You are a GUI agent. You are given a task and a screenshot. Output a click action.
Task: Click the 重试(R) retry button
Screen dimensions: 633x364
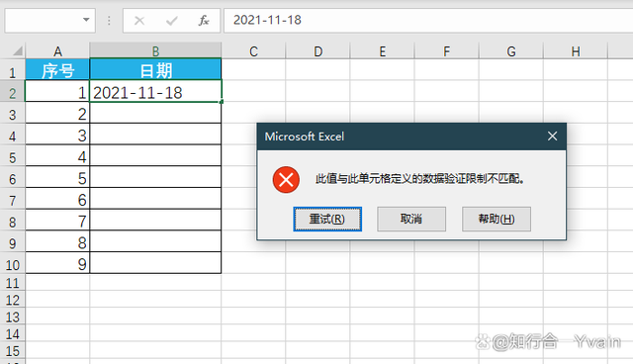pos(327,220)
